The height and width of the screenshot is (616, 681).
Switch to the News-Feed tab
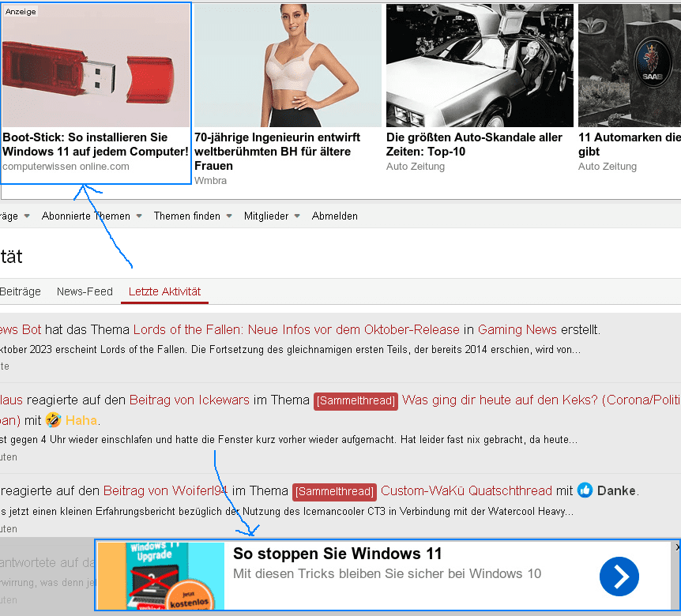point(85,291)
